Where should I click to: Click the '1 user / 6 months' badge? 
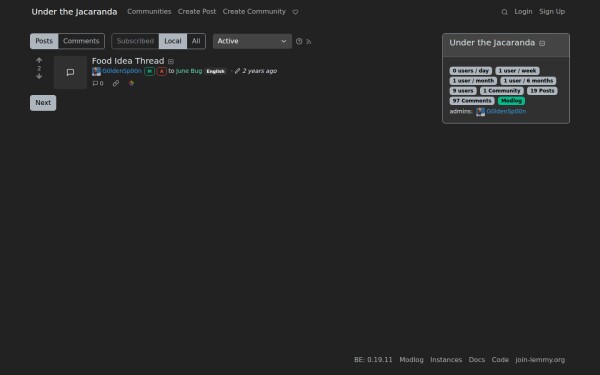(528, 81)
